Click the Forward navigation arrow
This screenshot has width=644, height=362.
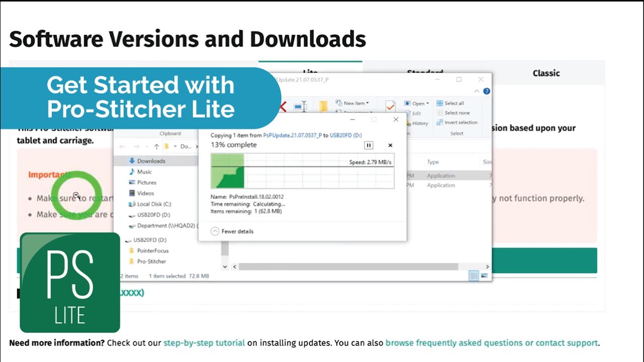[136, 146]
